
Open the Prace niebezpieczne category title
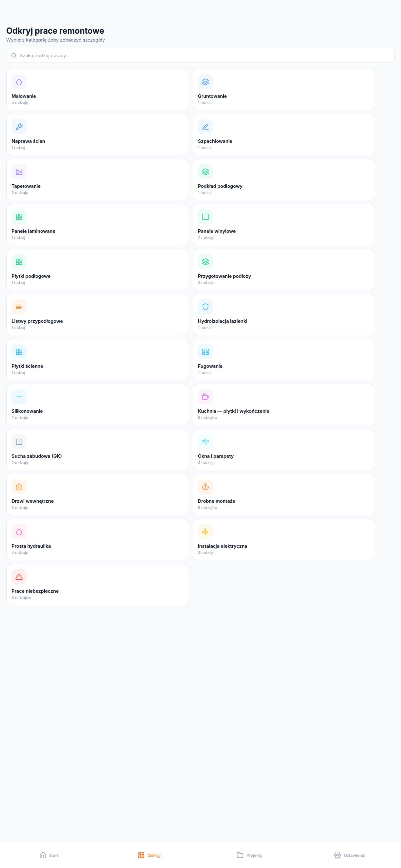[x=35, y=591]
